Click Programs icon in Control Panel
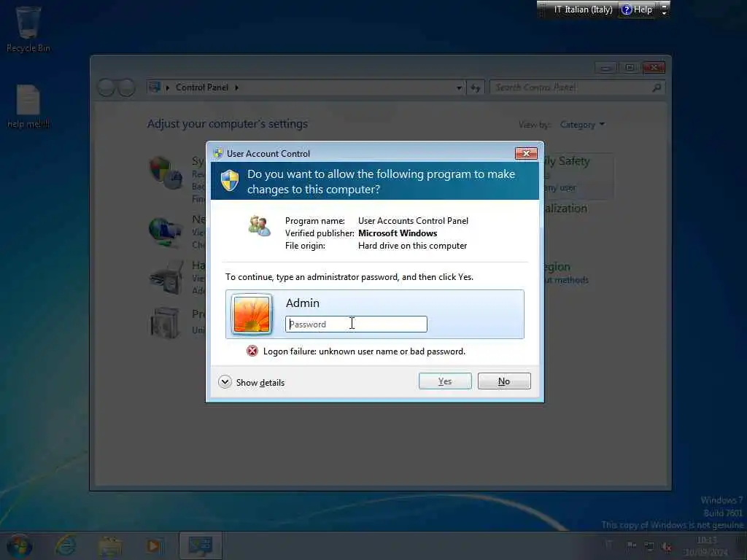The width and height of the screenshot is (747, 560). click(x=166, y=322)
